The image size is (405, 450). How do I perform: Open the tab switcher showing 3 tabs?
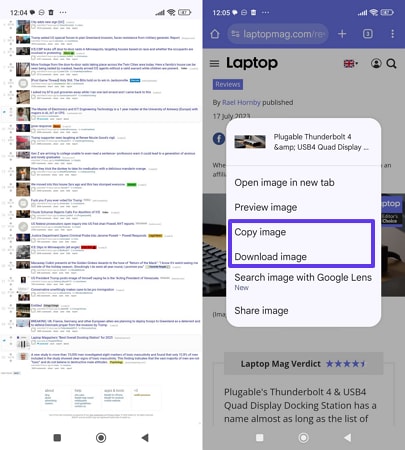coord(368,34)
